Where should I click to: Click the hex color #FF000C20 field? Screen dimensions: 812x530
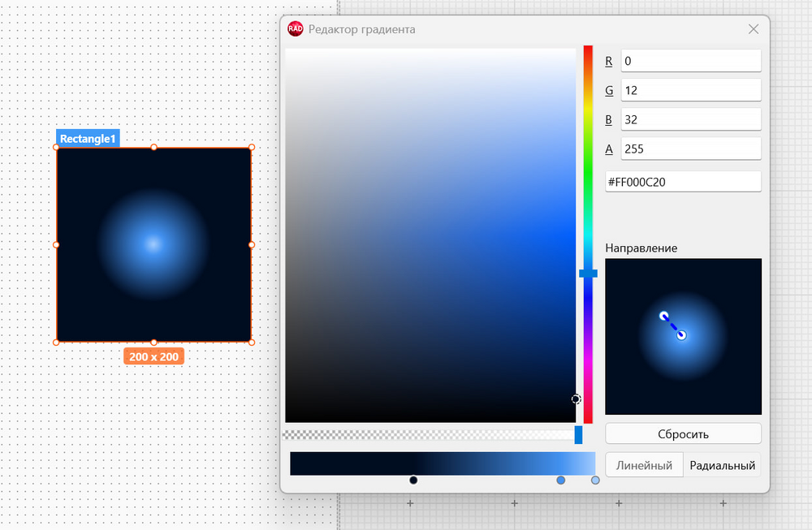[683, 182]
